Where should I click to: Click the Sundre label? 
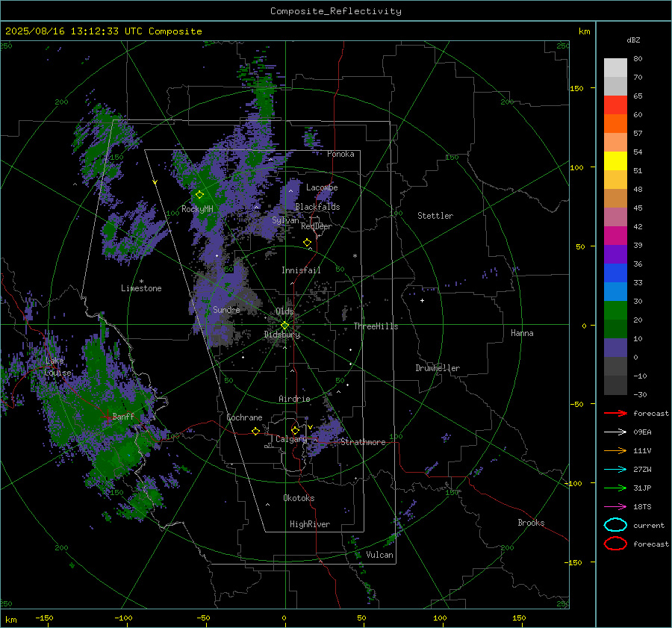coord(226,309)
